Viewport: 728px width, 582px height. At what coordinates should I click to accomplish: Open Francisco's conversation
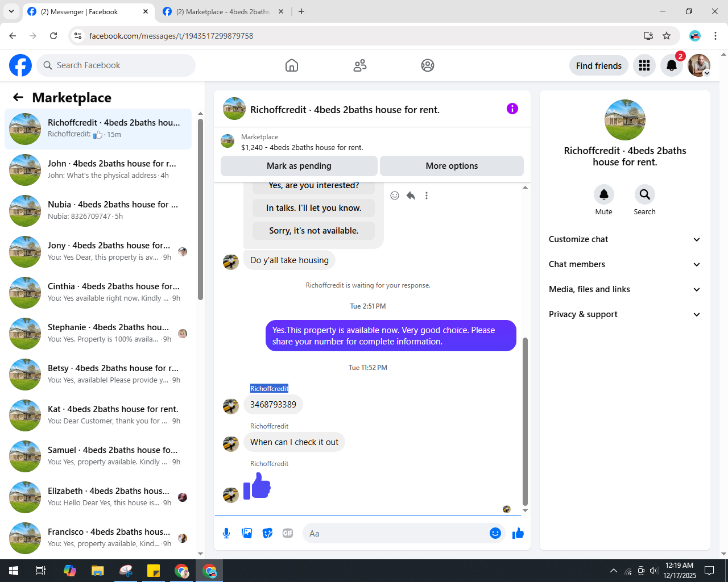click(98, 538)
